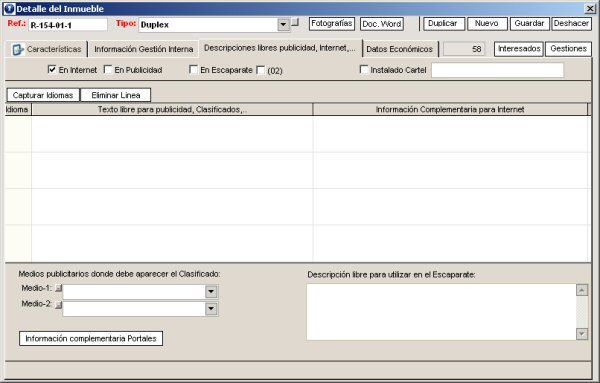Create a new record with Nuevo
The image size is (600, 383).
pos(487,23)
